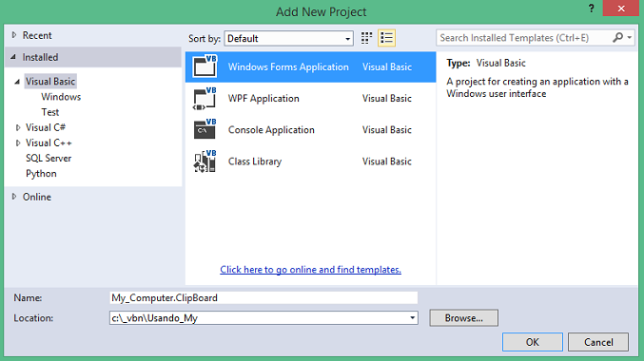This screenshot has width=644, height=361.
Task: Switch to small icons grid view
Action: click(x=366, y=38)
